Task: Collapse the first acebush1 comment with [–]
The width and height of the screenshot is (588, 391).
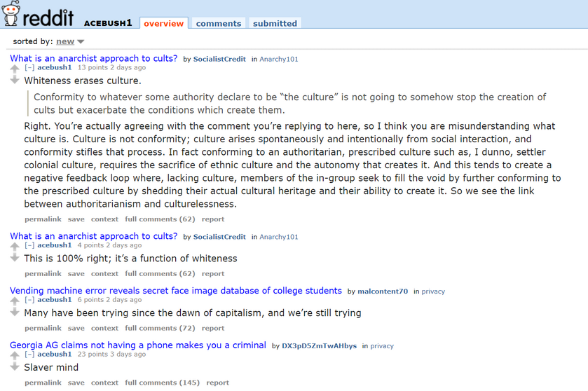Action: click(29, 68)
